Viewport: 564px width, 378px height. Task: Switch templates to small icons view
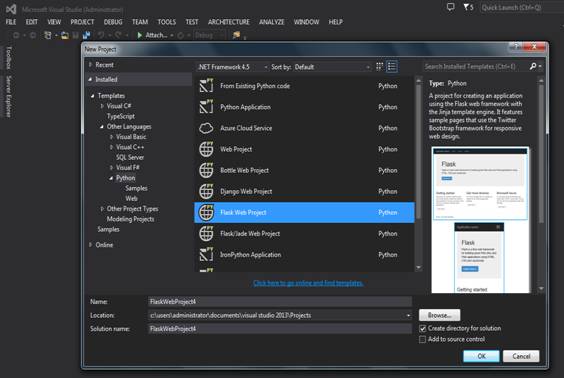point(379,67)
